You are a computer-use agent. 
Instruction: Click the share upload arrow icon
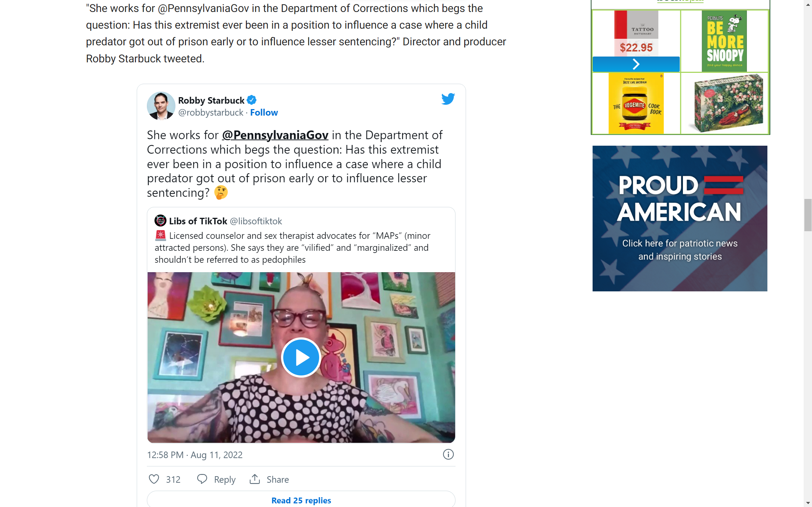[255, 479]
